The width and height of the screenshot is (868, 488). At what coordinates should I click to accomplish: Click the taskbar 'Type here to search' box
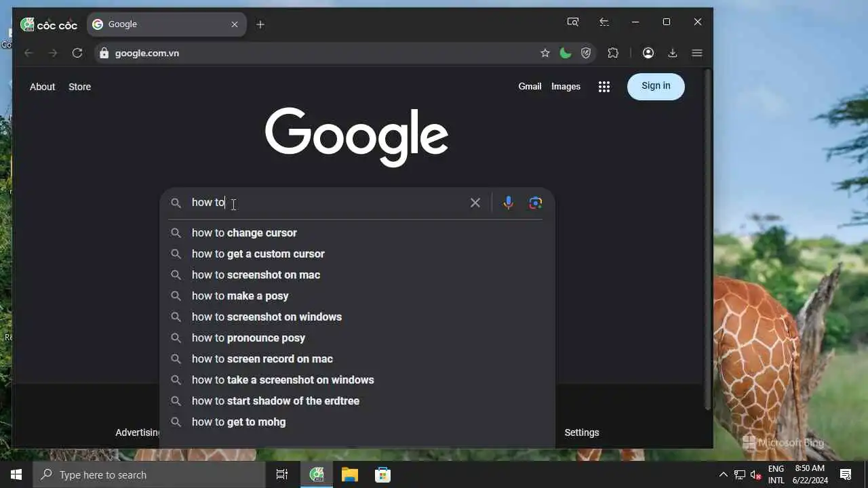149,474
